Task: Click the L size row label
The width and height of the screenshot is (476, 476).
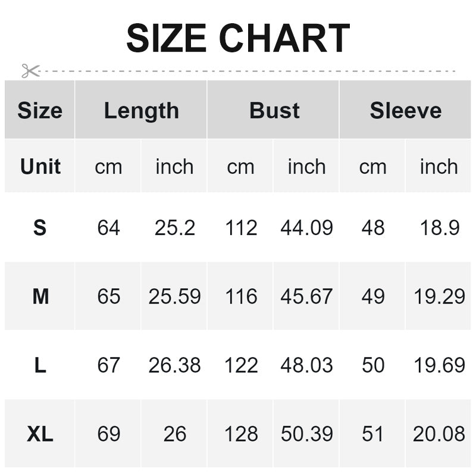Action: pos(40,365)
